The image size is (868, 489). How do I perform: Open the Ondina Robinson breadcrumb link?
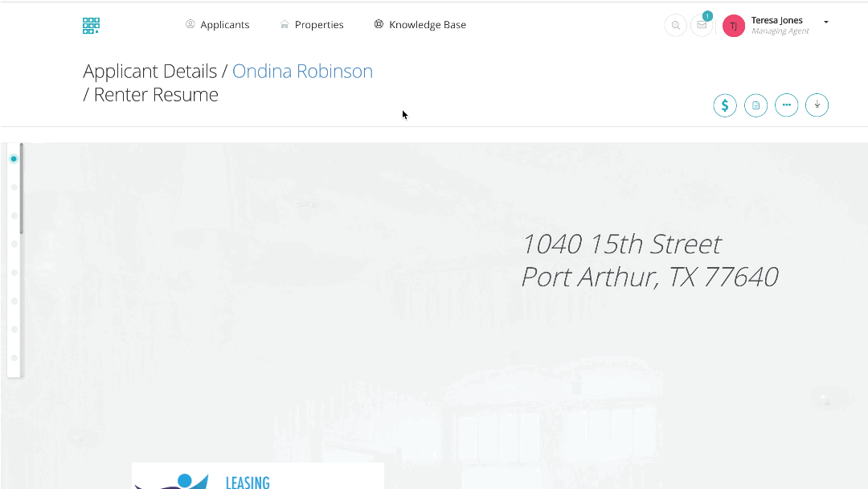(x=302, y=72)
